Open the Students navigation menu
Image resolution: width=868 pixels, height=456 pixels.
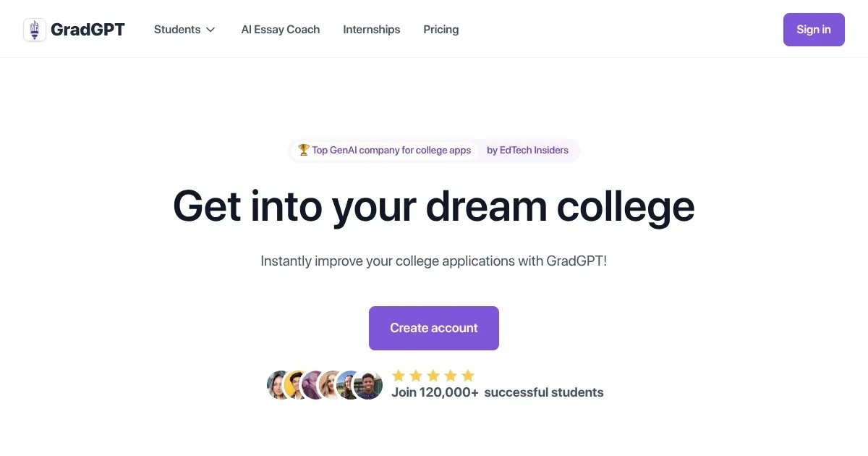click(x=177, y=30)
